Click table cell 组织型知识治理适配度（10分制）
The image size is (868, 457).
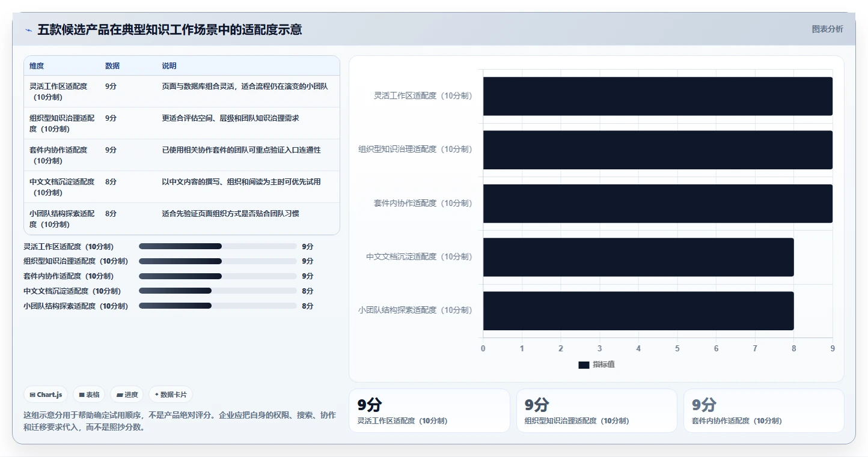pos(62,123)
